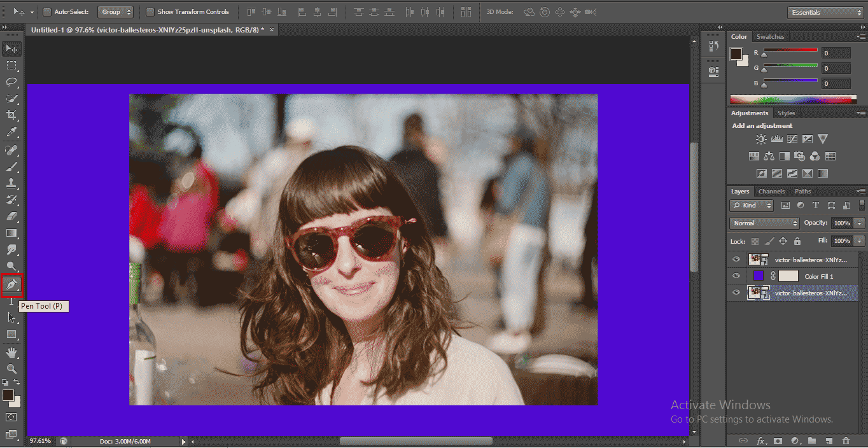This screenshot has width=868, height=448.
Task: Select the Lasso tool
Action: coord(11,82)
